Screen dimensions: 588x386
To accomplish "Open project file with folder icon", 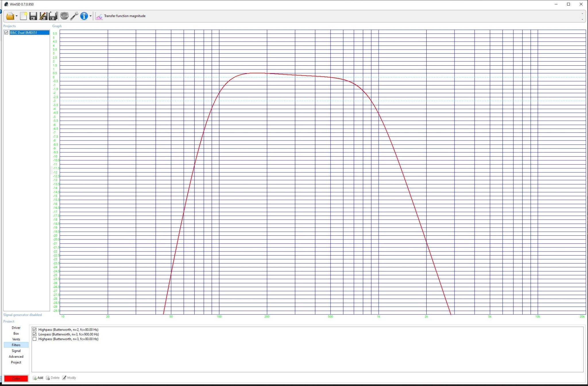I will [10, 16].
